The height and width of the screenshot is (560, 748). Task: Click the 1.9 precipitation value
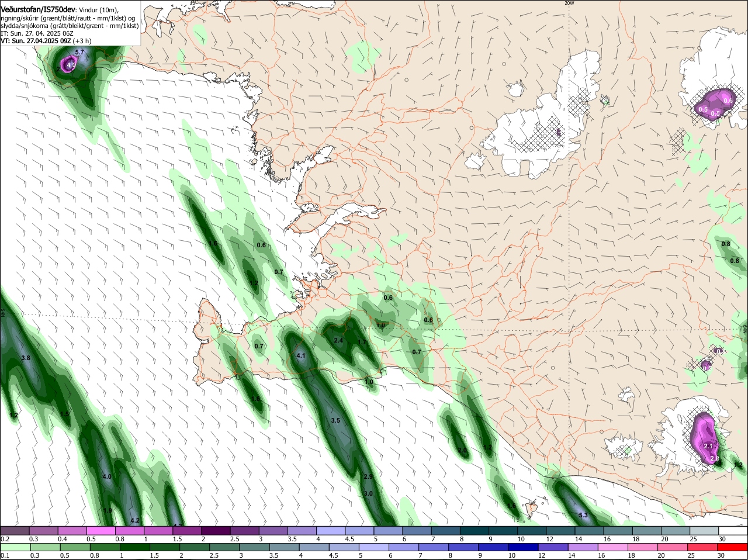[108, 511]
